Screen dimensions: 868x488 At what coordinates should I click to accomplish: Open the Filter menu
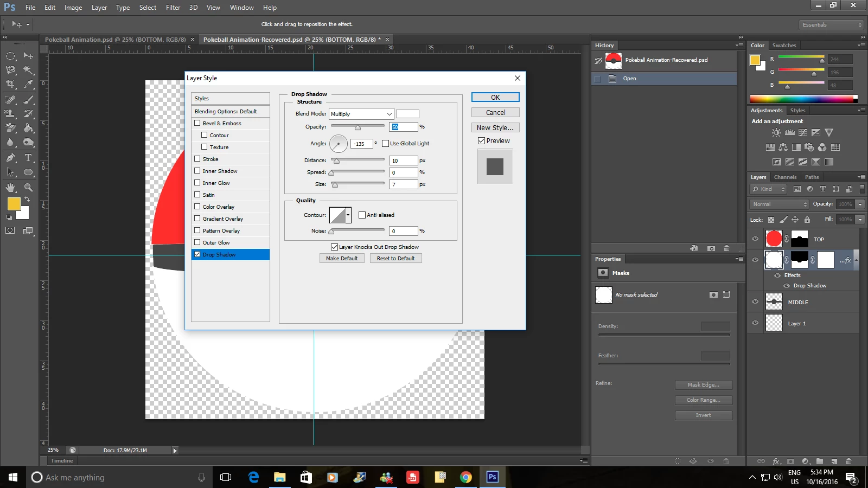coord(173,8)
